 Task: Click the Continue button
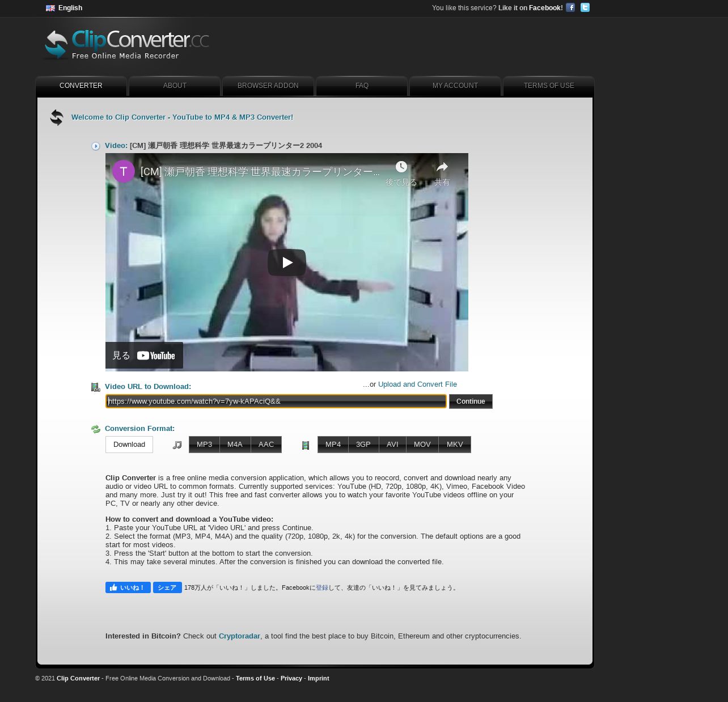pos(471,401)
